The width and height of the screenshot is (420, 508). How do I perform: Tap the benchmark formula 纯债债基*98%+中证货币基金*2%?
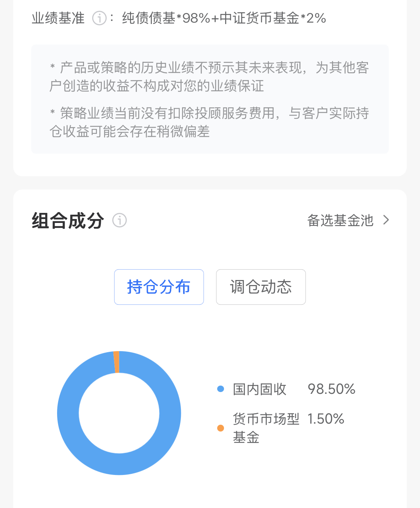[x=224, y=18]
